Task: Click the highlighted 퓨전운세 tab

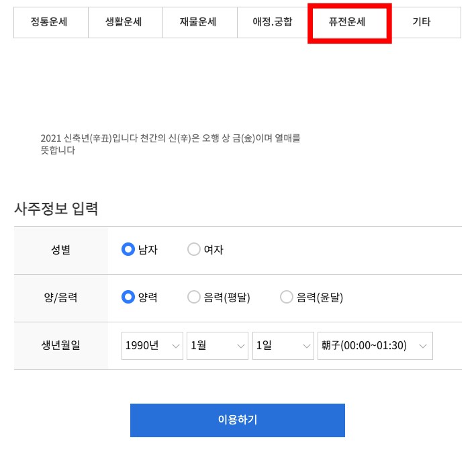Action: 347,22
